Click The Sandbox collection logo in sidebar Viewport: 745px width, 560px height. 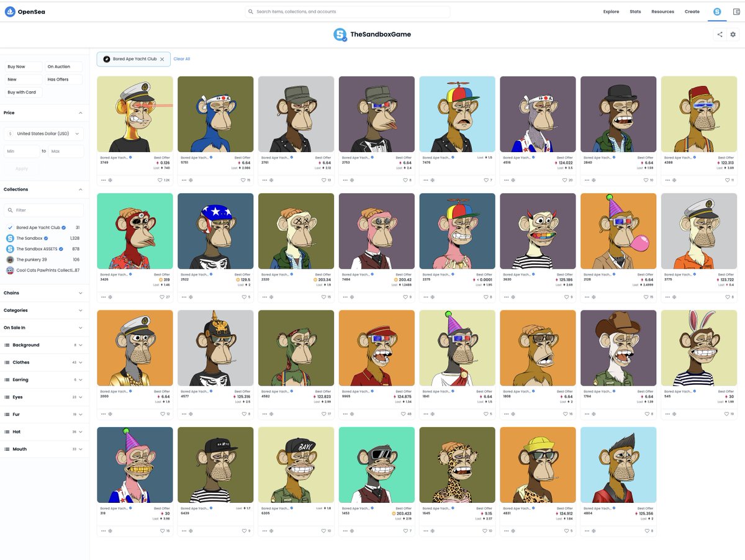[x=10, y=238]
